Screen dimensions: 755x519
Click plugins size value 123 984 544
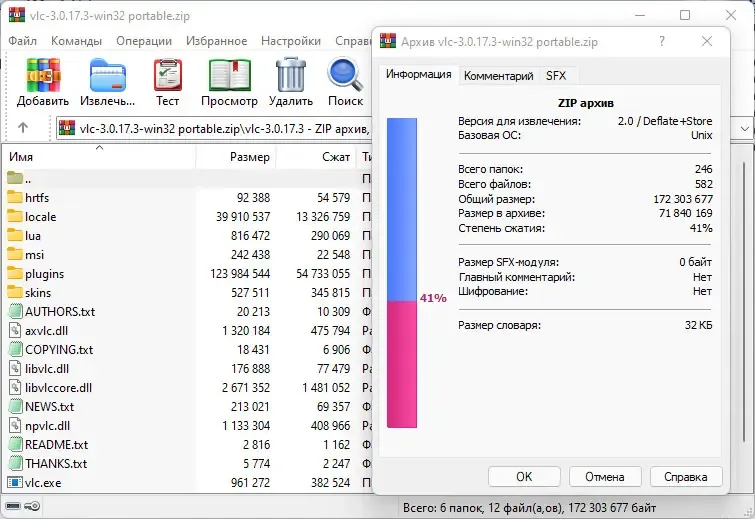(x=240, y=273)
